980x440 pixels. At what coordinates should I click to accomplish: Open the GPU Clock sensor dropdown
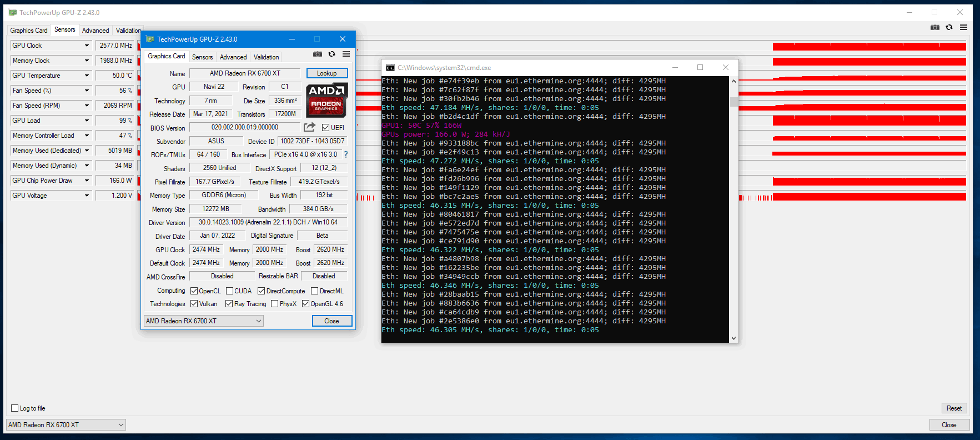[87, 46]
